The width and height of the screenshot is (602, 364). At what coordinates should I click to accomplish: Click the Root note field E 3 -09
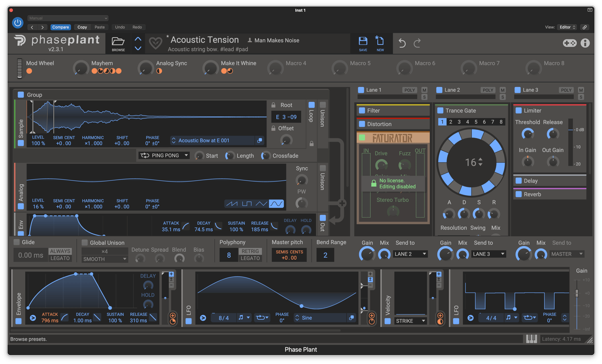point(286,117)
